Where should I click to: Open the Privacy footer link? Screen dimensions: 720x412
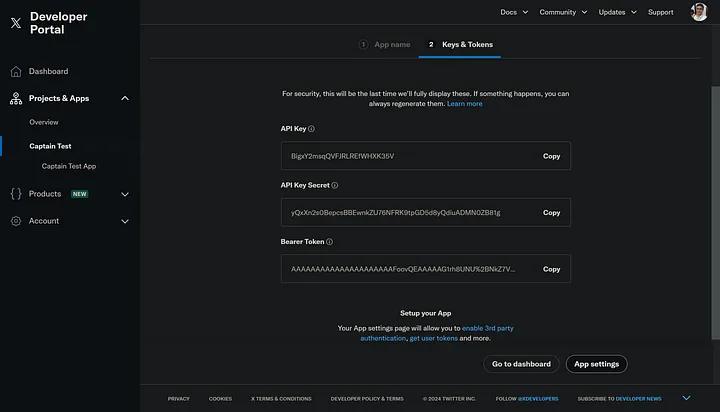[x=179, y=399]
